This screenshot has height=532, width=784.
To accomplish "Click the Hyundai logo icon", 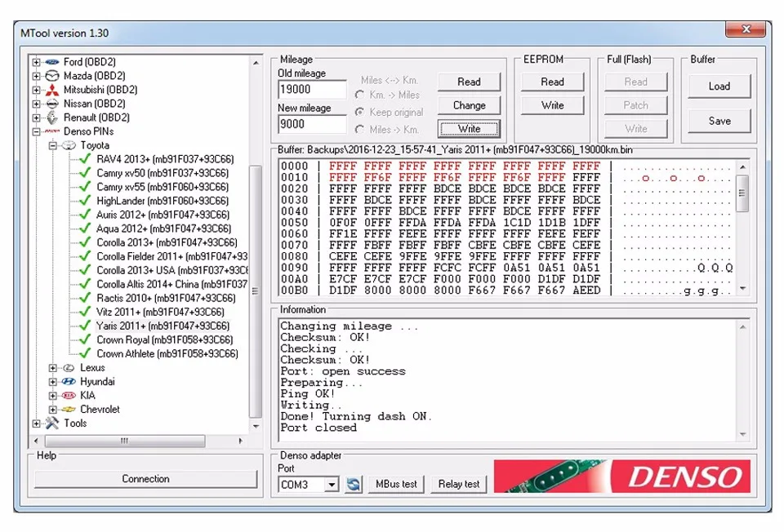I will 69,382.
